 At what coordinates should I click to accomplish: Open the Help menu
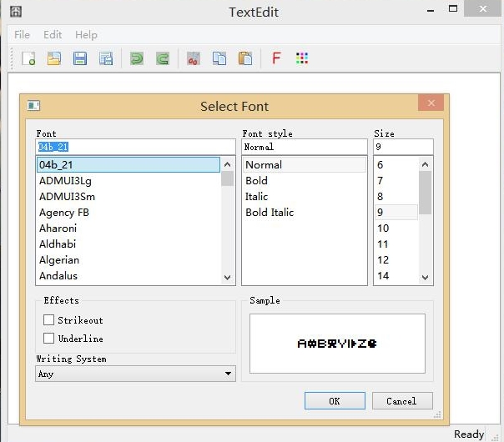coord(86,35)
